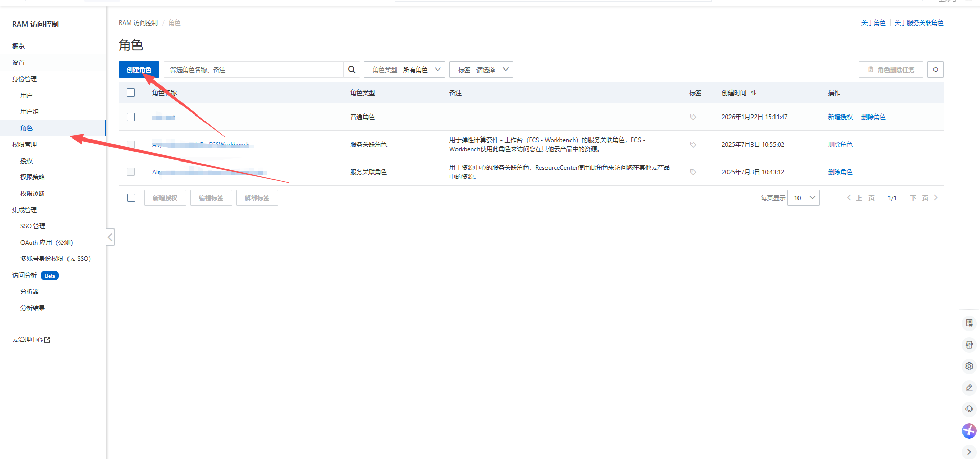Open the 每页显示 page size dropdown
The width and height of the screenshot is (980, 459).
click(x=804, y=198)
